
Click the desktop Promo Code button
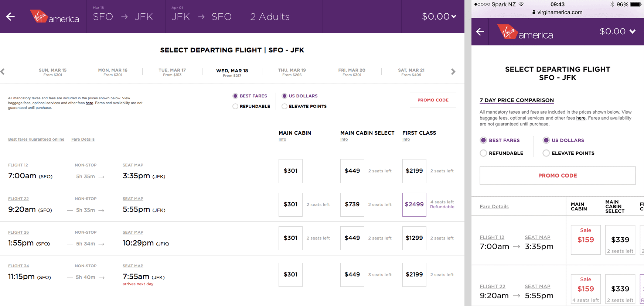pyautogui.click(x=433, y=100)
